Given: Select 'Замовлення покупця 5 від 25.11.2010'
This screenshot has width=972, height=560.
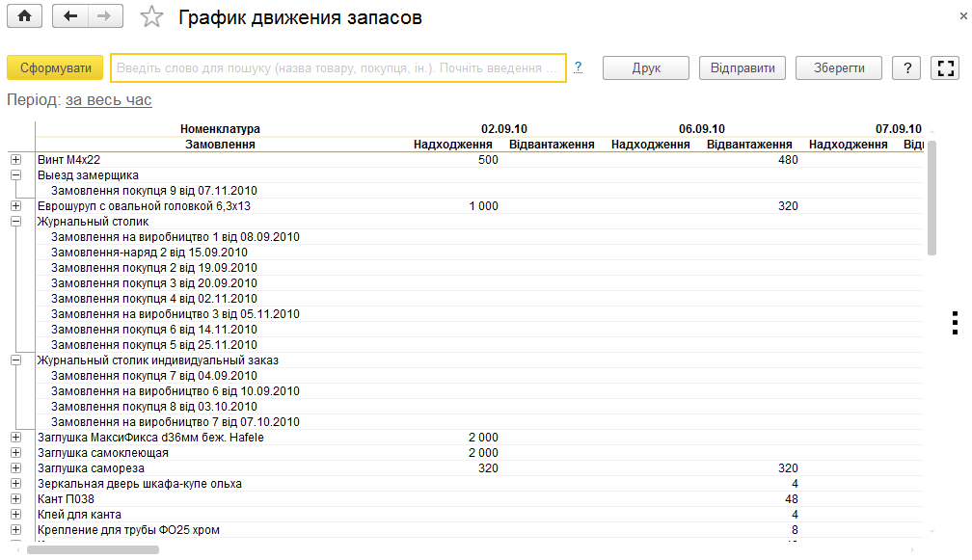Looking at the screenshot, I should click(x=153, y=344).
